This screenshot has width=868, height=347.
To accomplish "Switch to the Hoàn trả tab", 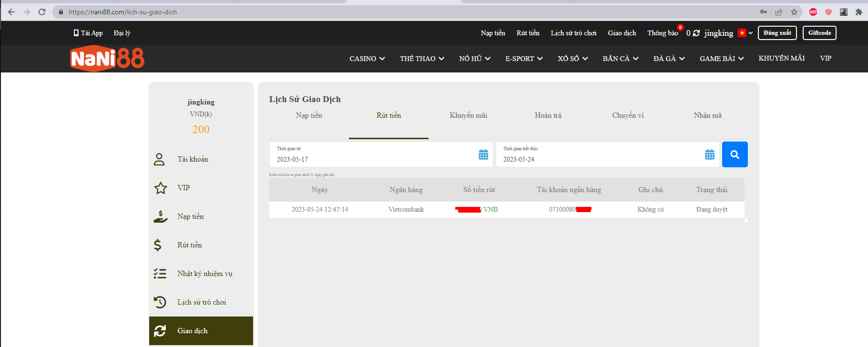I will [x=548, y=115].
